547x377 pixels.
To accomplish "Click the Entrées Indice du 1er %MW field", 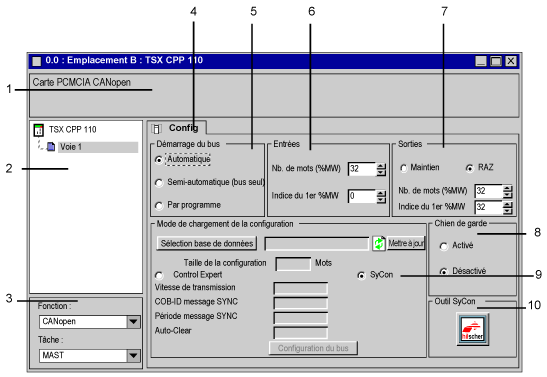I will tap(362, 196).
